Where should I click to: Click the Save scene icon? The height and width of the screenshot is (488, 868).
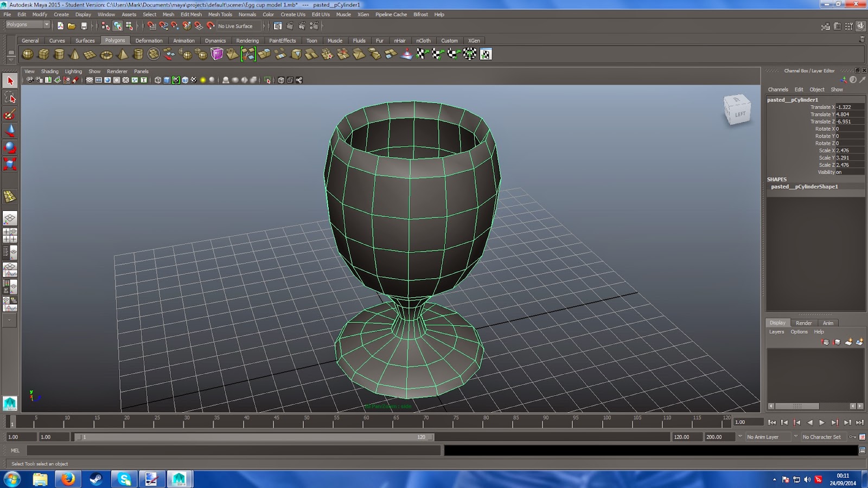(84, 26)
